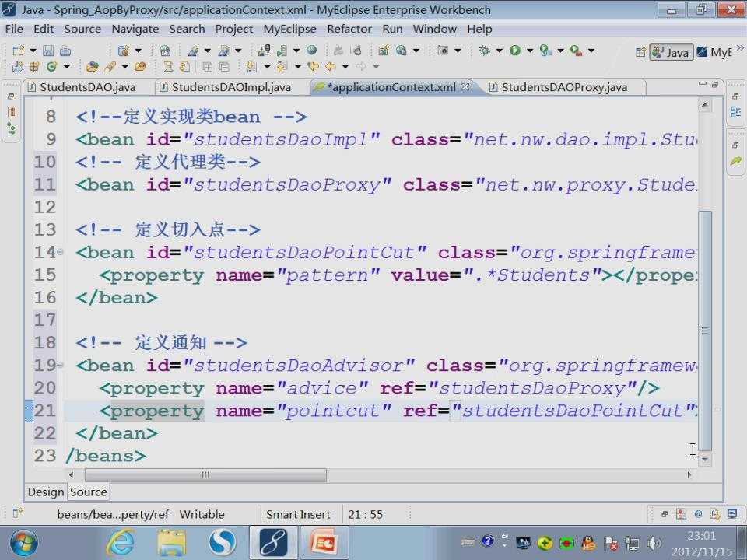Open the MyEclipse menu
747x560 pixels.
289,29
